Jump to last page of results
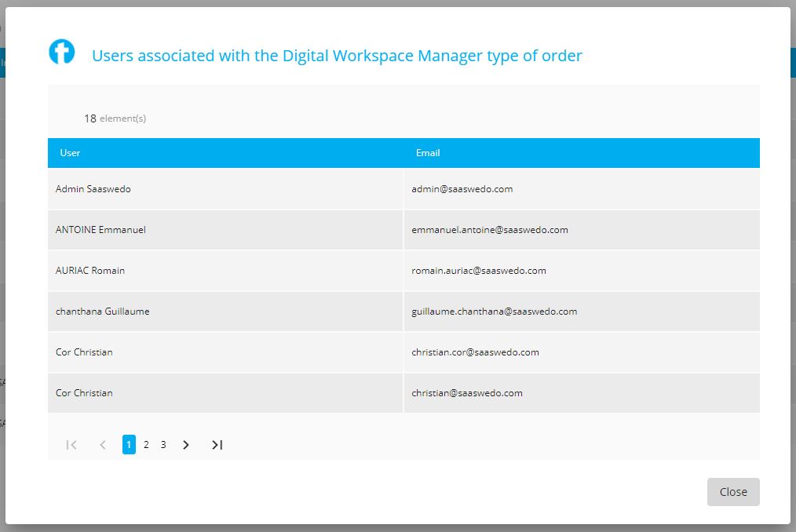This screenshot has height=532, width=796. coord(217,445)
